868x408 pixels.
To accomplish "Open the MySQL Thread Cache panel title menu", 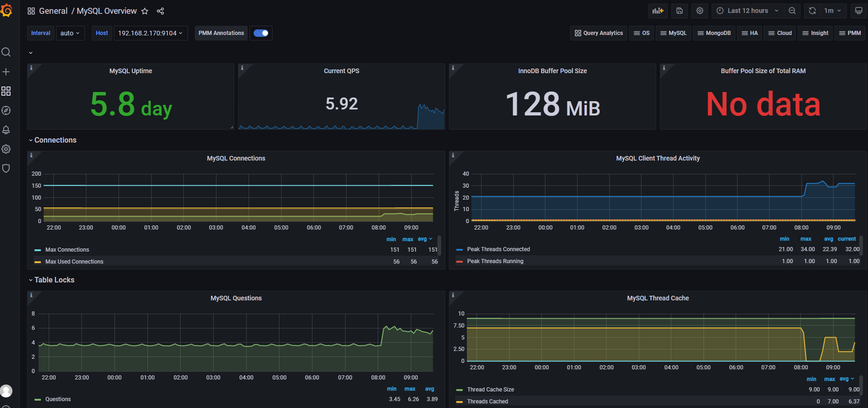I will click(x=658, y=298).
